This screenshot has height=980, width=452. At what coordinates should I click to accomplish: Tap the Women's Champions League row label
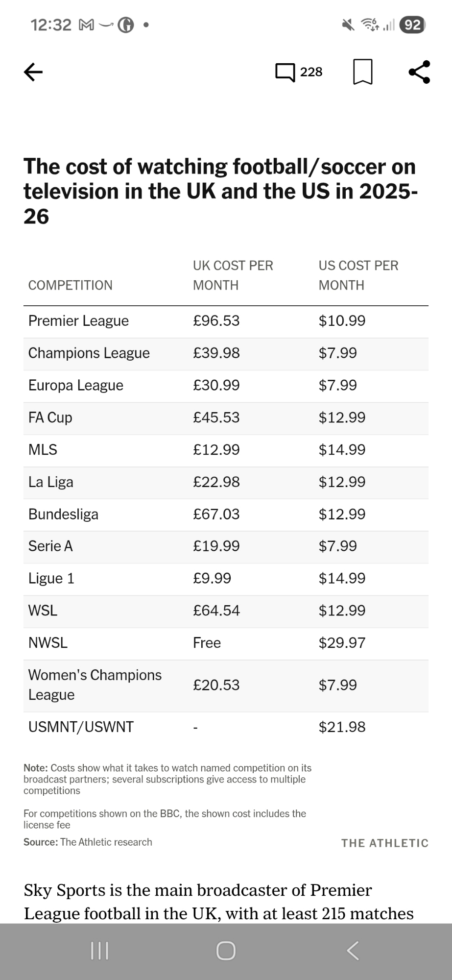coord(95,685)
